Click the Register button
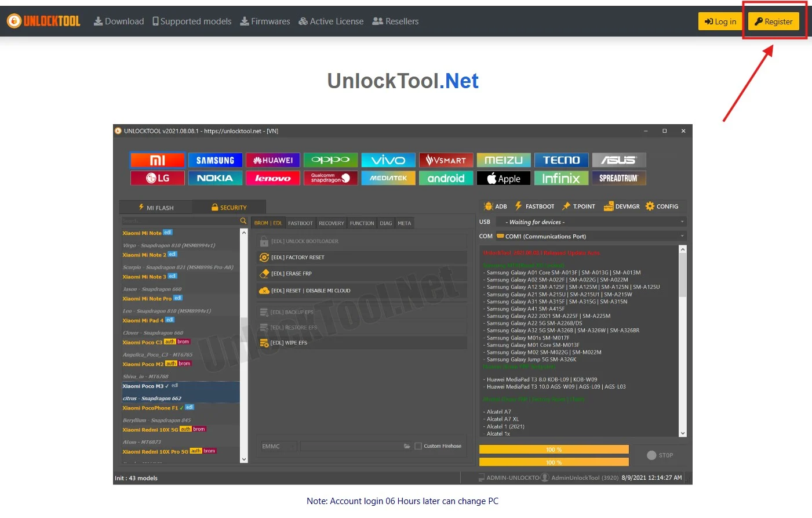812x518 pixels. [774, 21]
